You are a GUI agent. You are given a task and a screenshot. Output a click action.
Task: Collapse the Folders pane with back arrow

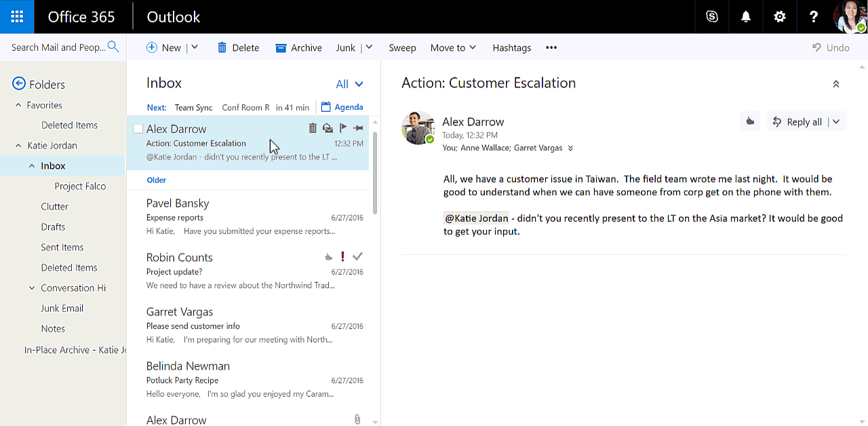click(x=19, y=84)
